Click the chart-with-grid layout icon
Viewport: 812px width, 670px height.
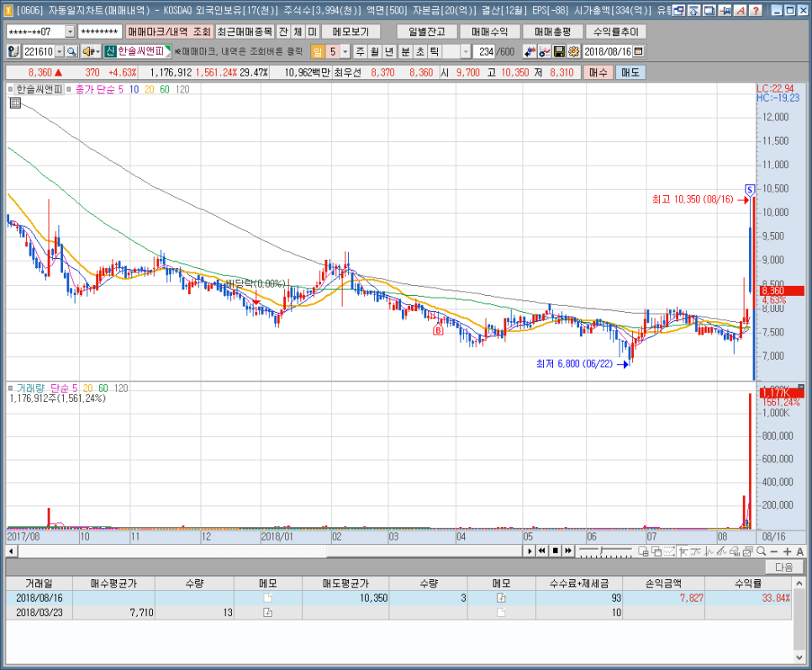643,551
